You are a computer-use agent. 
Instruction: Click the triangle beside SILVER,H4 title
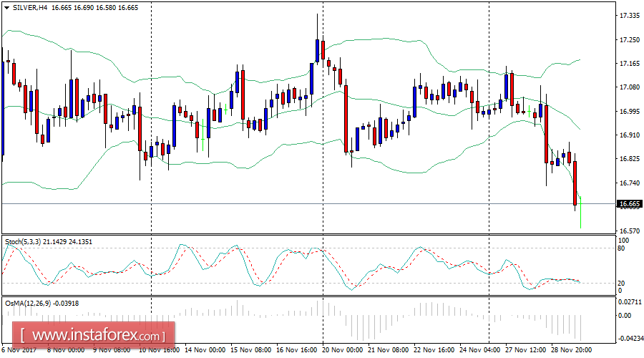tap(7, 8)
